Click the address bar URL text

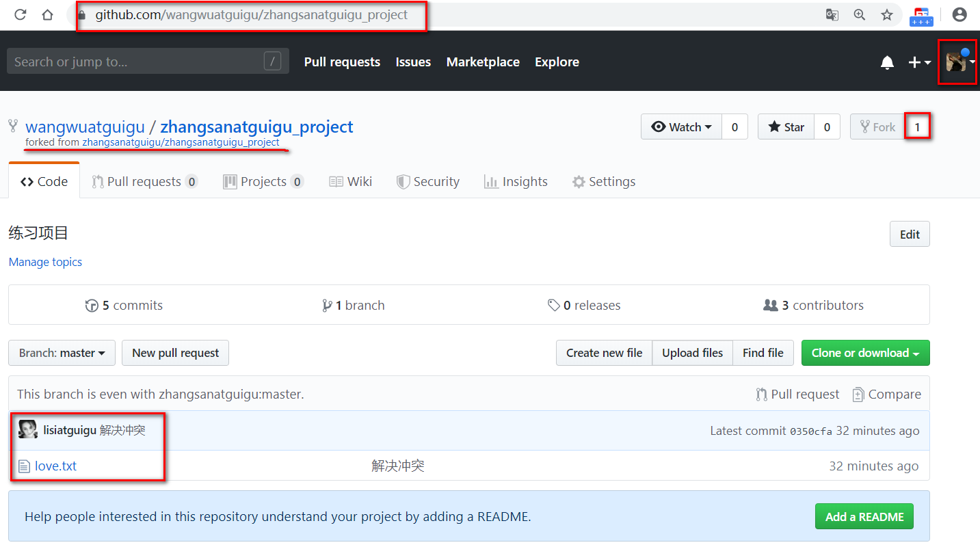(x=251, y=14)
